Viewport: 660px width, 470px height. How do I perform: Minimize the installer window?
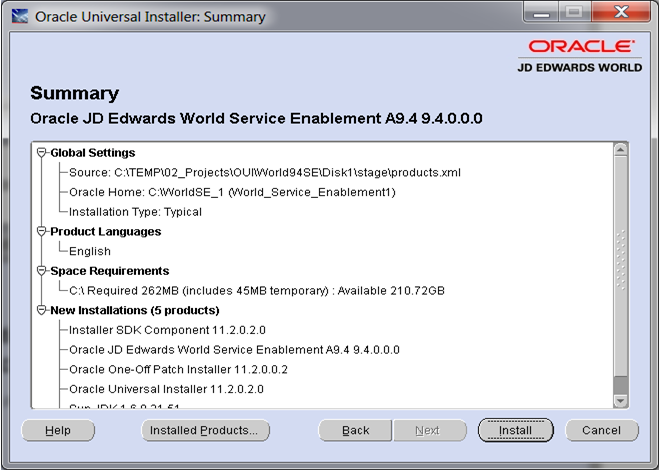[x=541, y=12]
